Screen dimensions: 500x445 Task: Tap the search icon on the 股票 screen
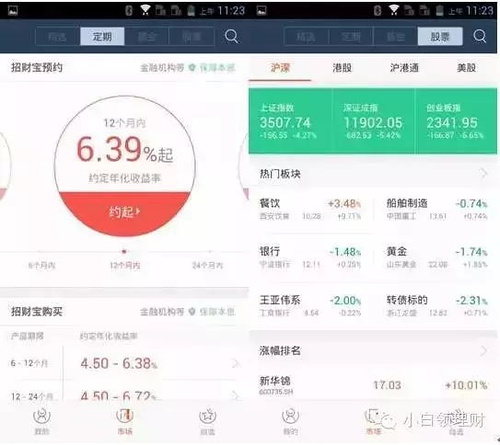[x=480, y=36]
